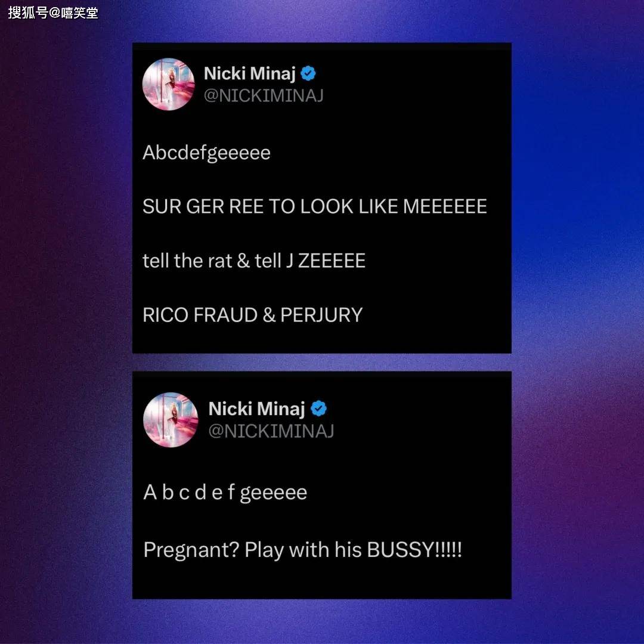Open the Nicki Minaj name on the bottom tweet
Image resolution: width=644 pixels, height=644 pixels.
pos(256,409)
